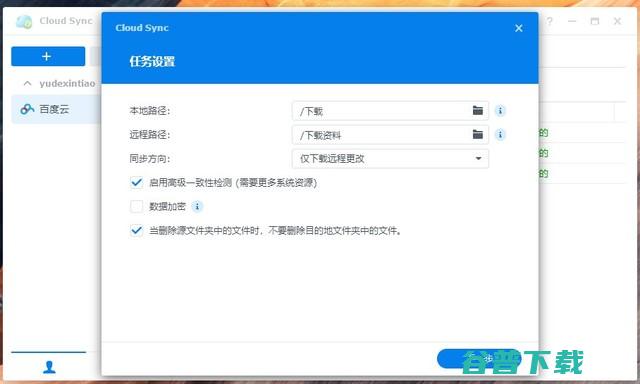Screen dimensions: 640x384
Task: Show info tooltip for local path
Action: (500, 111)
